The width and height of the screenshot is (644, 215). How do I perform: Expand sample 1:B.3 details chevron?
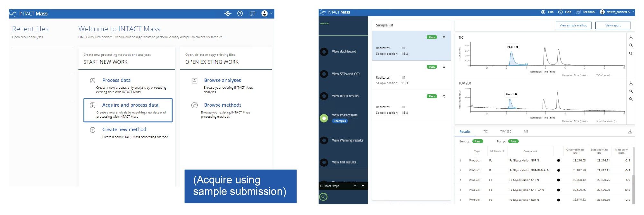444,67
